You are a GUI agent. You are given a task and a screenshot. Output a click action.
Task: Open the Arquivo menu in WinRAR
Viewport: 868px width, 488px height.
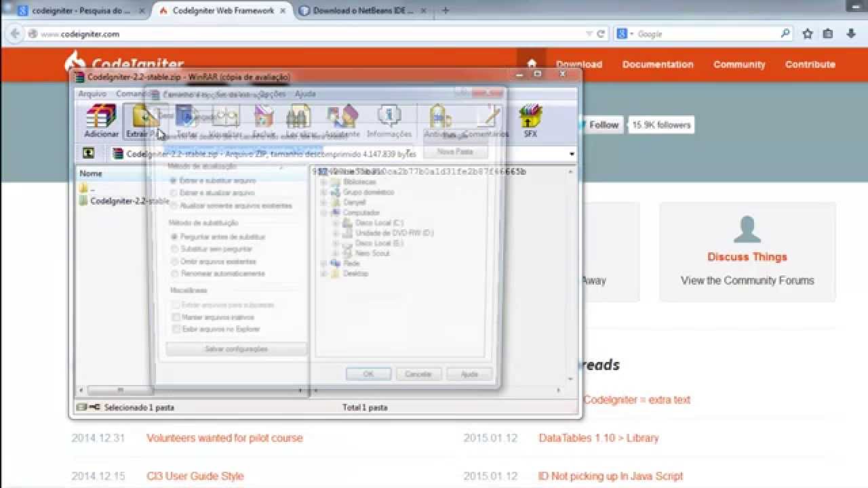pos(92,94)
